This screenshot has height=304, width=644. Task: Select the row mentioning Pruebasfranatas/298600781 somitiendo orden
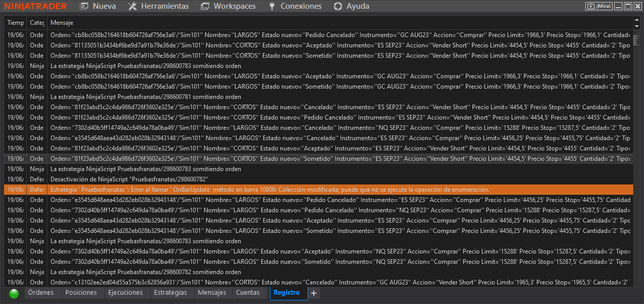[318, 97]
